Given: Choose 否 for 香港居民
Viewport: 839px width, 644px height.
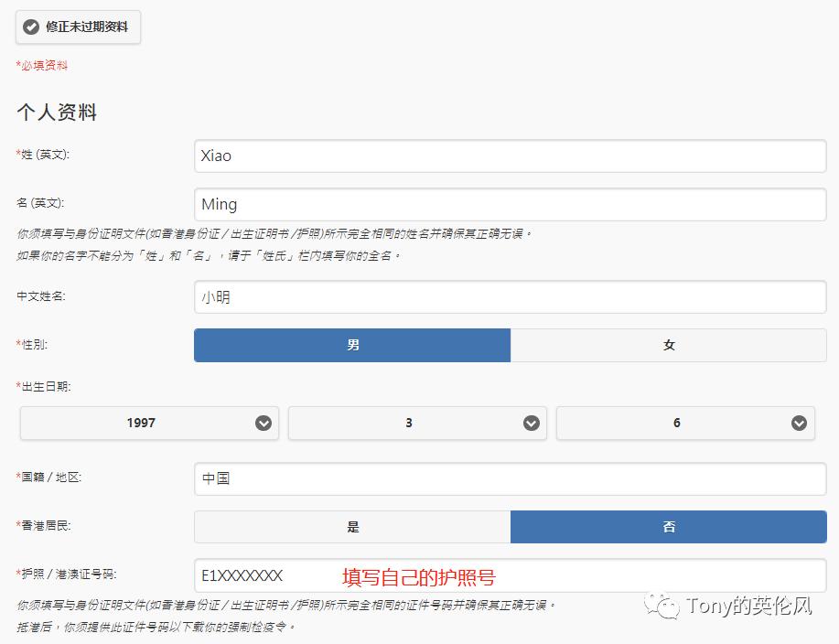Looking at the screenshot, I should 668,527.
